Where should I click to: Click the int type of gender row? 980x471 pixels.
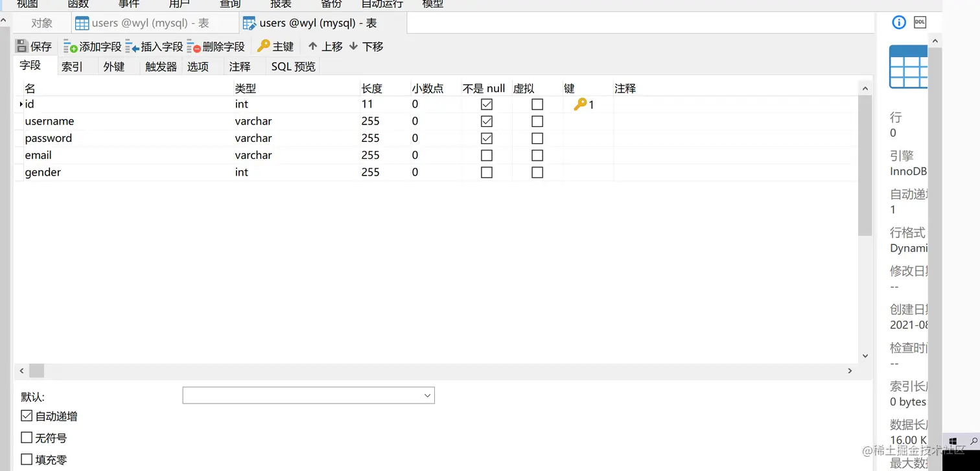[296, 172]
